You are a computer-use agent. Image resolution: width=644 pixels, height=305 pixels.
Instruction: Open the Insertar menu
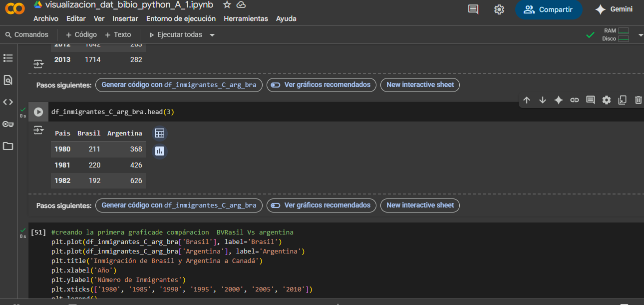[125, 18]
